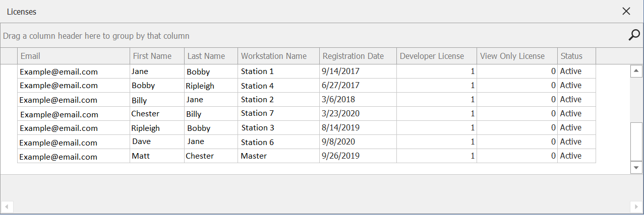Click the vertical scrollbar thumb

click(x=636, y=141)
